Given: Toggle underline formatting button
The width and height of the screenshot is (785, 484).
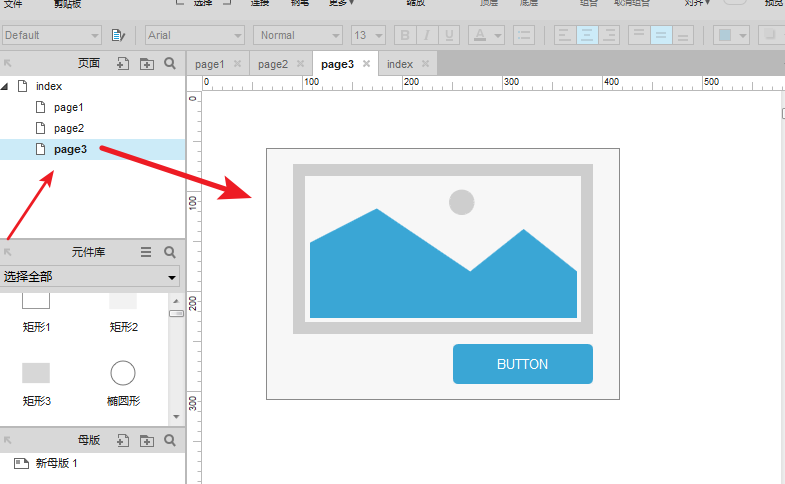Looking at the screenshot, I should point(449,35).
